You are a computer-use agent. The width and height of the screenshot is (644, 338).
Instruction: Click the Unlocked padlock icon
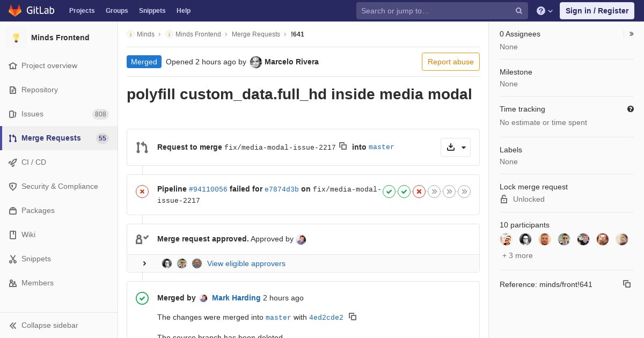504,199
